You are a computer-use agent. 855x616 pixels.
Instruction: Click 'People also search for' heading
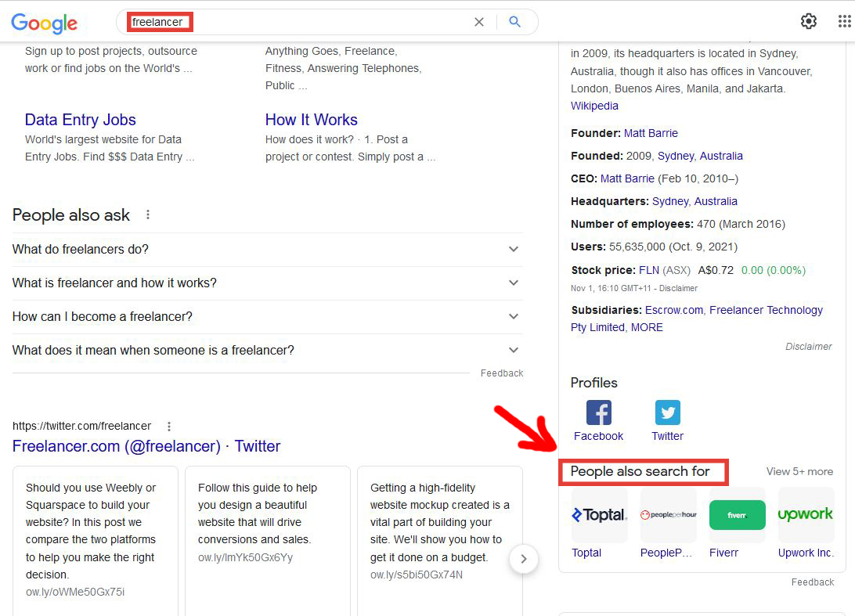point(640,471)
